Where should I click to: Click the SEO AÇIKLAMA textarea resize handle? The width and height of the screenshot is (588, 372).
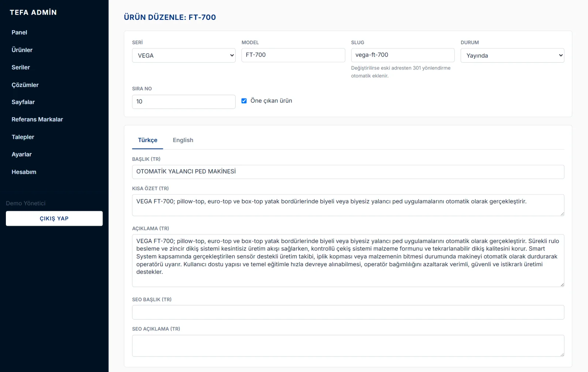tap(562, 355)
